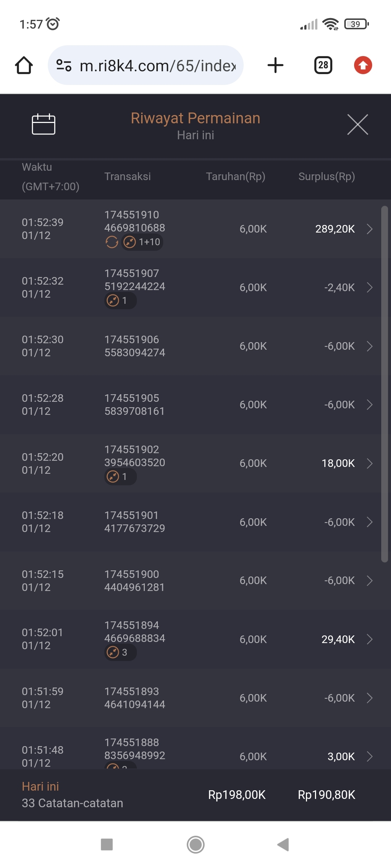Open site settings icon in address bar
Screen dimensions: 391x868
pyautogui.click(x=64, y=65)
